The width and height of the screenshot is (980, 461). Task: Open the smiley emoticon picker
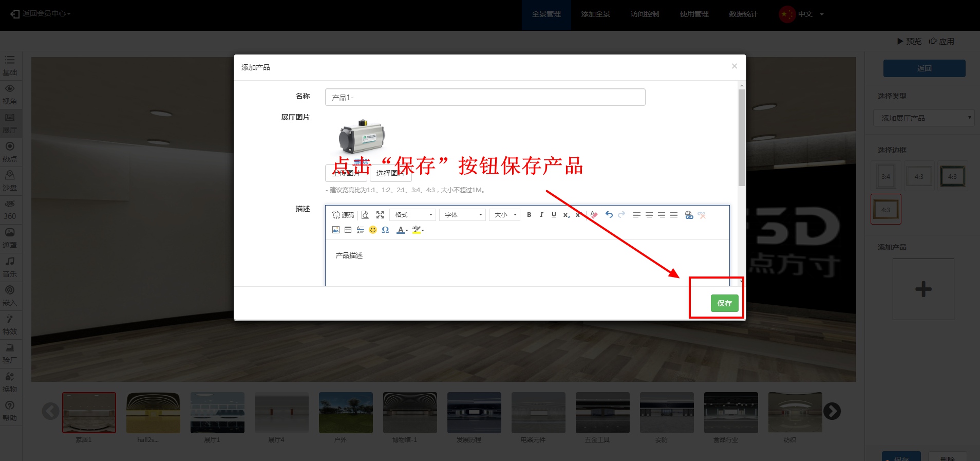pyautogui.click(x=373, y=230)
